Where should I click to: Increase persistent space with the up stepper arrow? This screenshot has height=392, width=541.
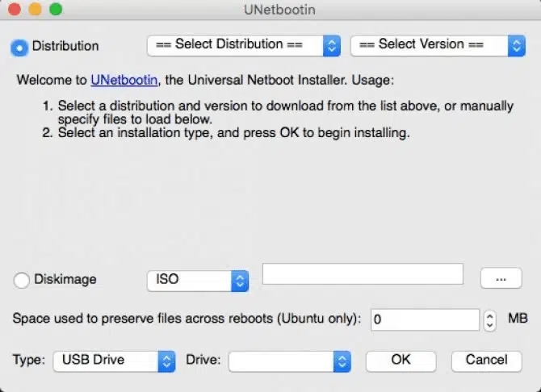click(489, 315)
